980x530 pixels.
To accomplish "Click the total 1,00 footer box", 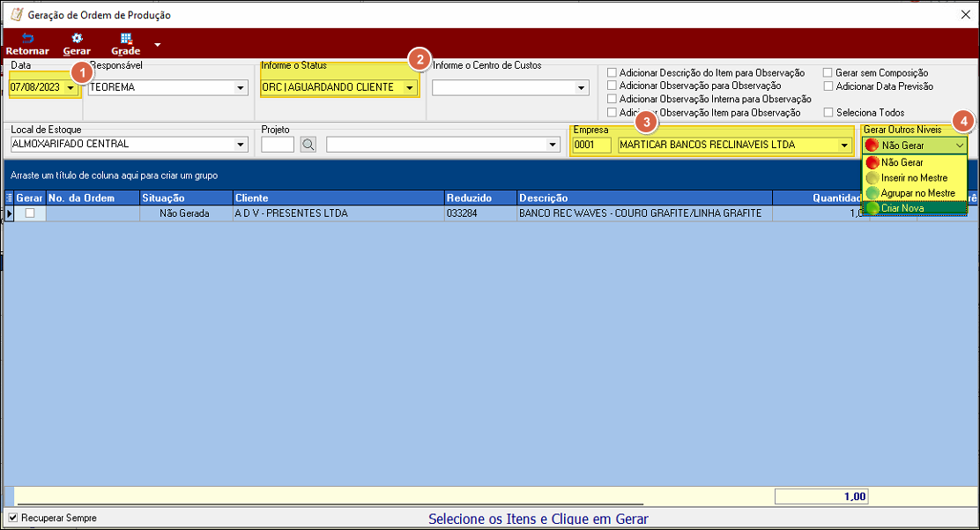I will tap(821, 496).
